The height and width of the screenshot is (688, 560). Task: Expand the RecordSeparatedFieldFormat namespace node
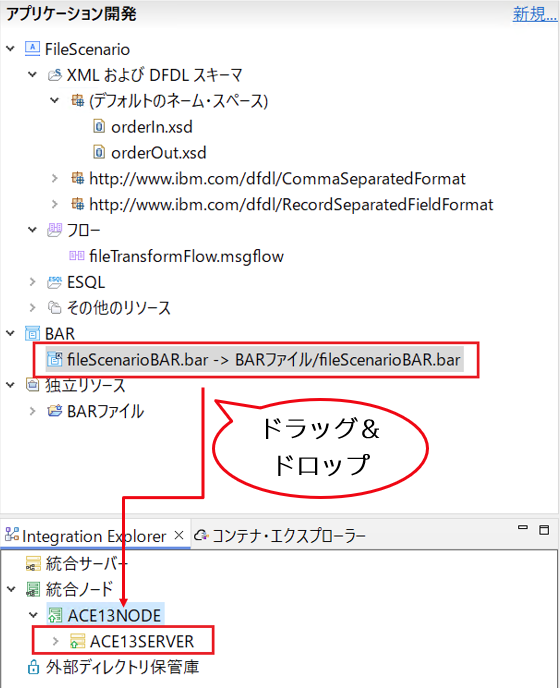point(54,204)
